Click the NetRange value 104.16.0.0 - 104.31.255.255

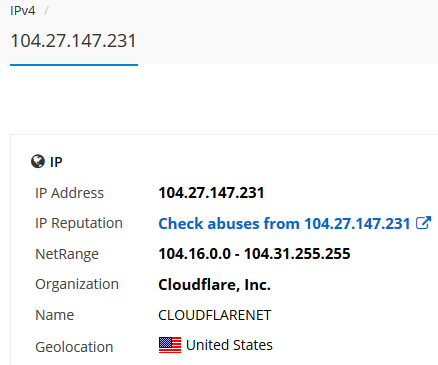pos(254,254)
